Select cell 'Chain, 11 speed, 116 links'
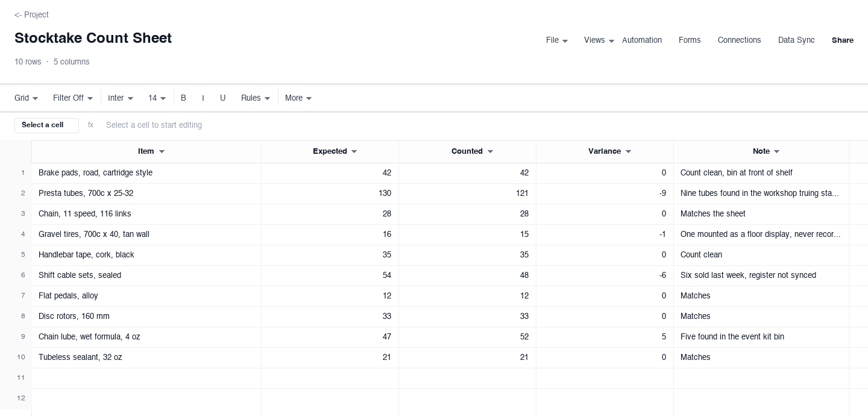This screenshot has height=416, width=868. (x=146, y=214)
